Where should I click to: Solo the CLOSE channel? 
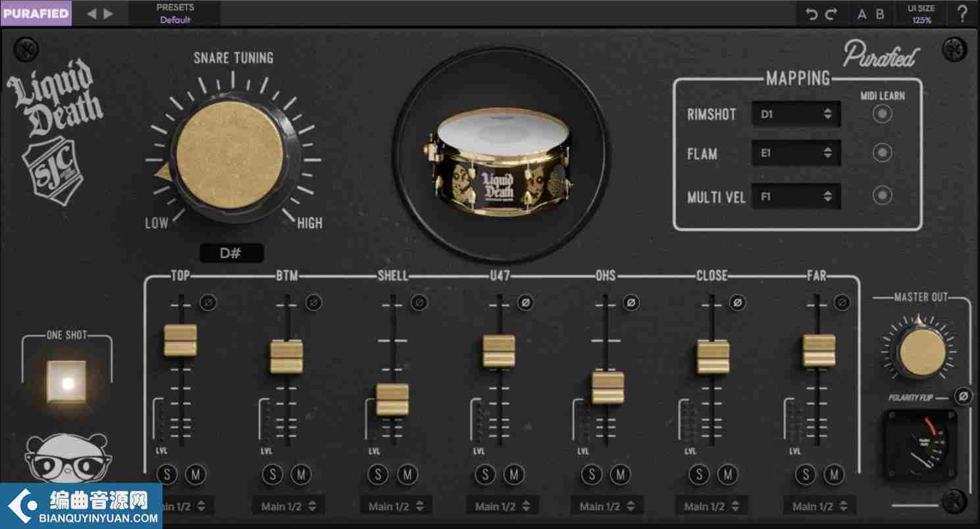coord(699,474)
